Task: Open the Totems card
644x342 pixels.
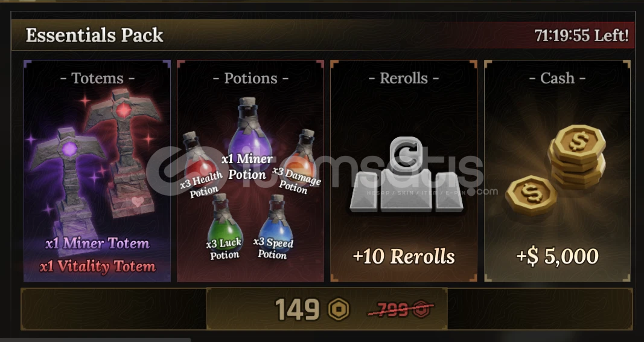Action: pos(97,171)
